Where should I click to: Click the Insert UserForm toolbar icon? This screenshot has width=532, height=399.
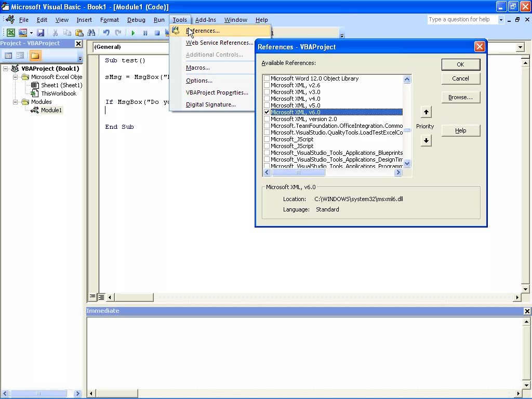pos(23,33)
